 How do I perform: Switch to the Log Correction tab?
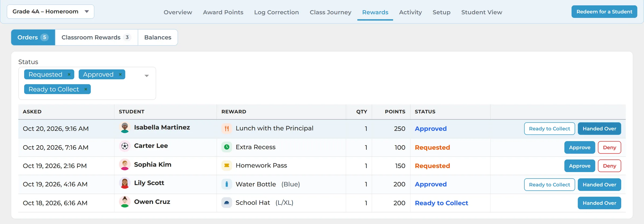click(x=277, y=12)
